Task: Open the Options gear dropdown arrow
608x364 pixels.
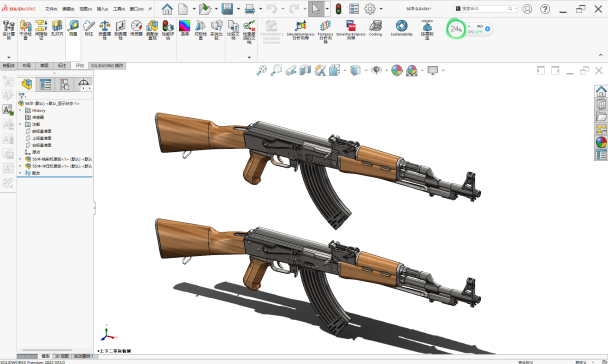Action: [381, 9]
